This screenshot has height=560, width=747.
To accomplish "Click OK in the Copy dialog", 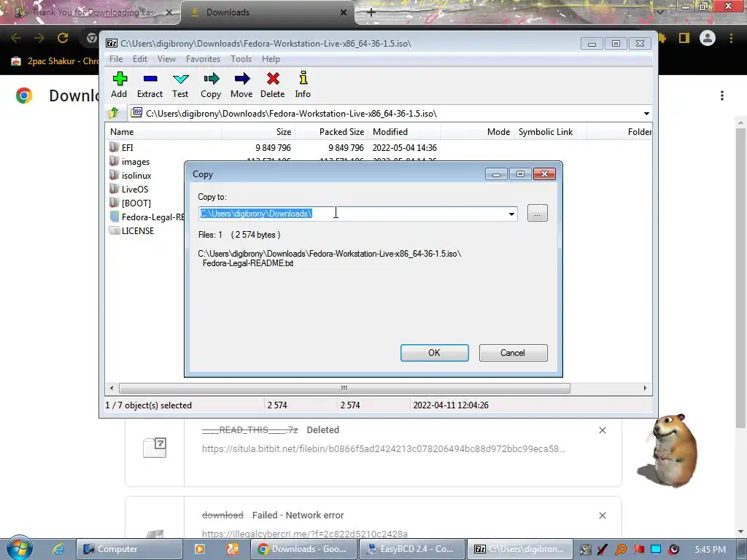I will coord(435,353).
